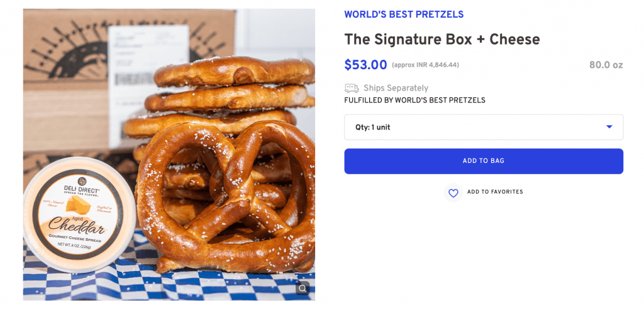Click the magnifier zoom icon on product photo
The height and width of the screenshot is (310, 644).
coord(303,288)
